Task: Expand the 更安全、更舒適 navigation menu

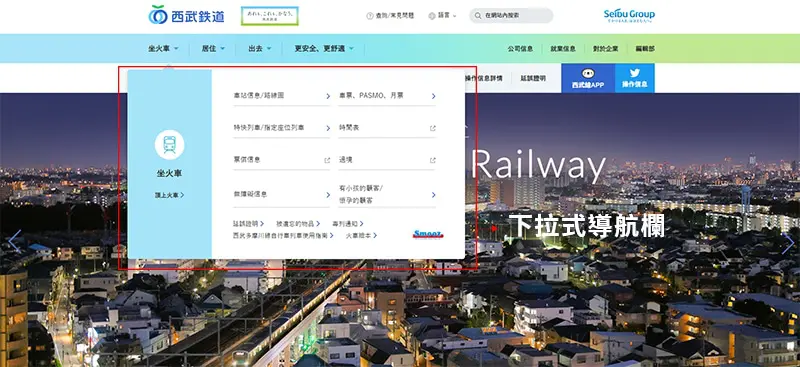Action: coord(324,48)
